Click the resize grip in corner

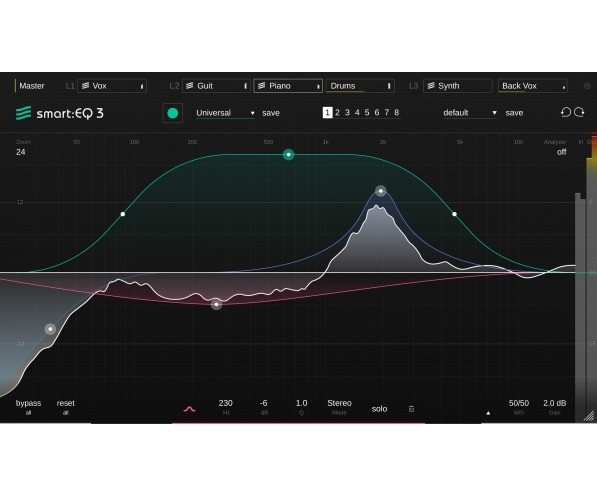tap(589, 416)
